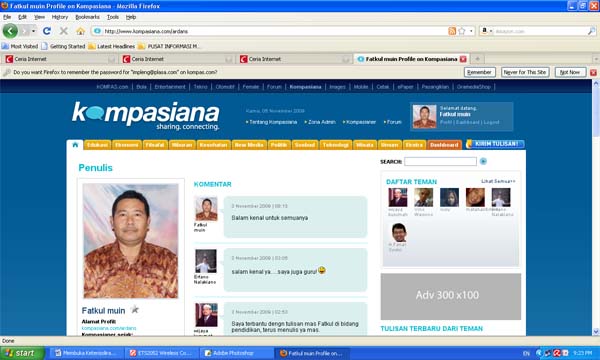The width and height of the screenshot is (600, 360).
Task: Click the round search go icon
Action: tap(483, 161)
